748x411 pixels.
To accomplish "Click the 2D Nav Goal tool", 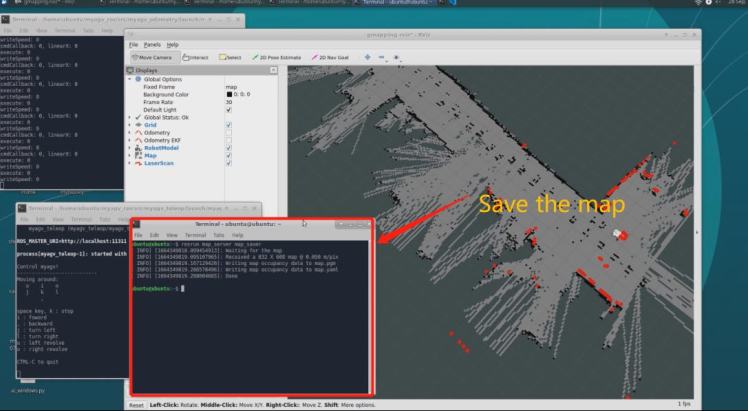I will coord(333,57).
